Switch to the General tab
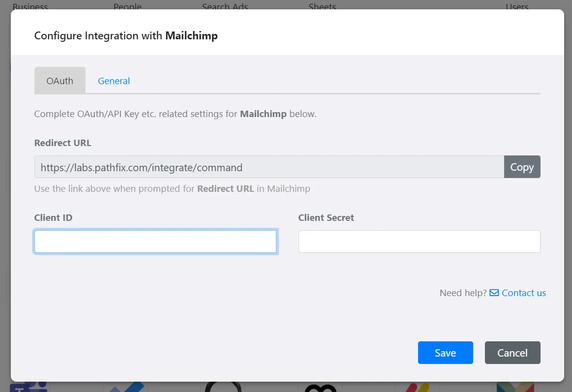The image size is (572, 392). (x=114, y=81)
